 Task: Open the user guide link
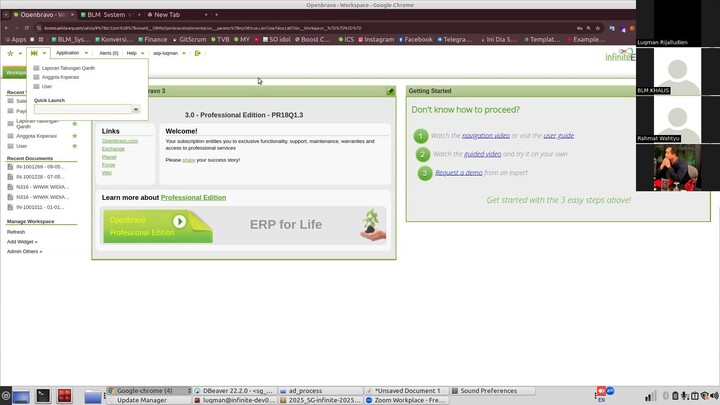point(558,135)
